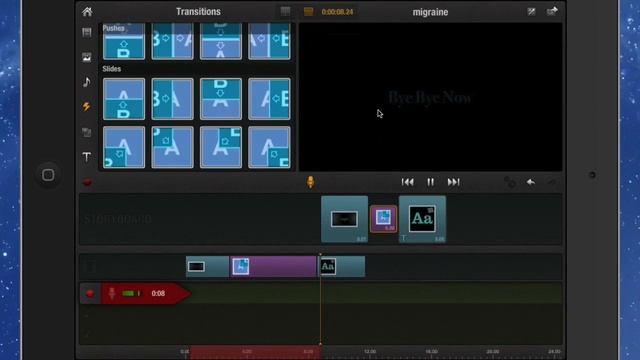
Task: Jump to previous clip
Action: click(407, 182)
